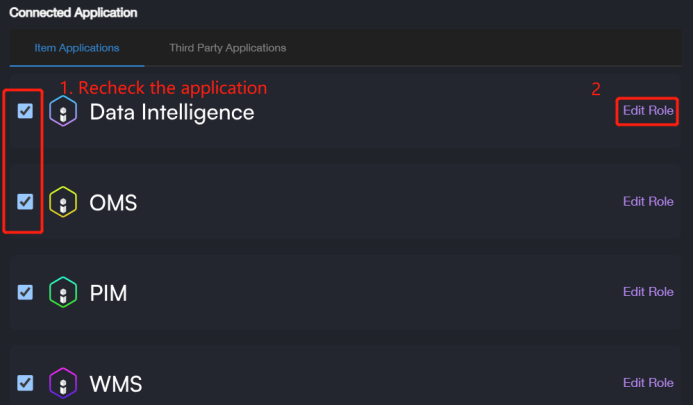
Task: Click the red Recheck the application note
Action: point(164,87)
